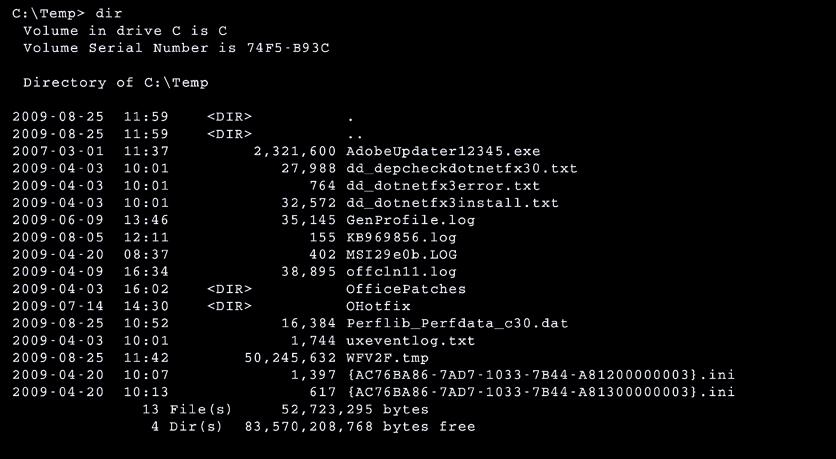Viewport: 836px width, 459px height.
Task: Click the GenProfile.log filename
Action: (411, 220)
